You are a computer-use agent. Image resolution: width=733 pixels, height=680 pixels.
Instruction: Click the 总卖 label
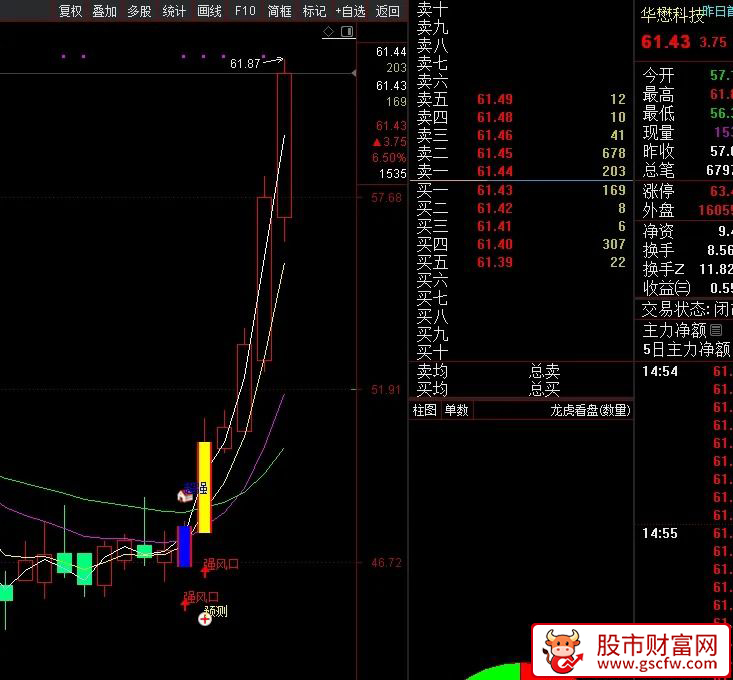pos(545,371)
